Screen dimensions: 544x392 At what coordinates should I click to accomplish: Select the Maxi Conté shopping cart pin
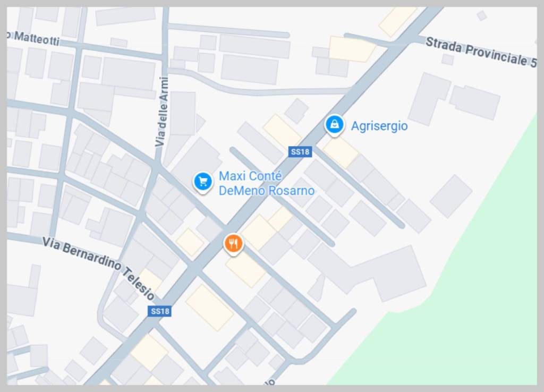click(203, 182)
